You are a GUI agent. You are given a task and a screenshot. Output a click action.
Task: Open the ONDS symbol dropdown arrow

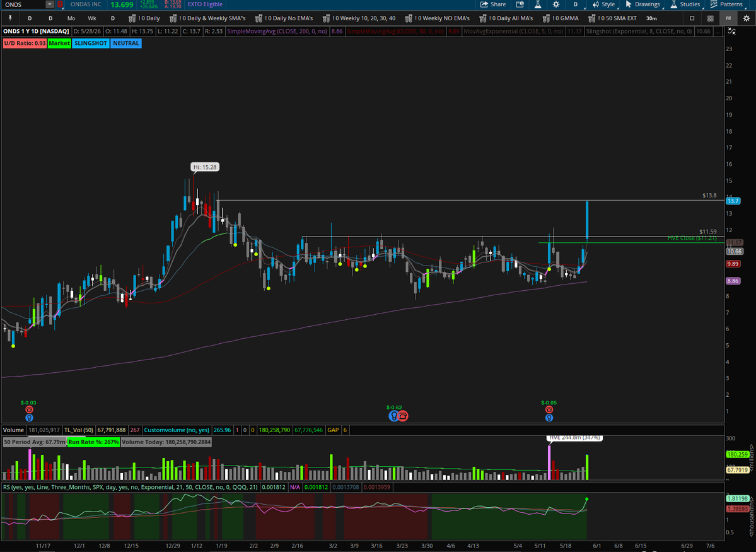click(x=50, y=4)
